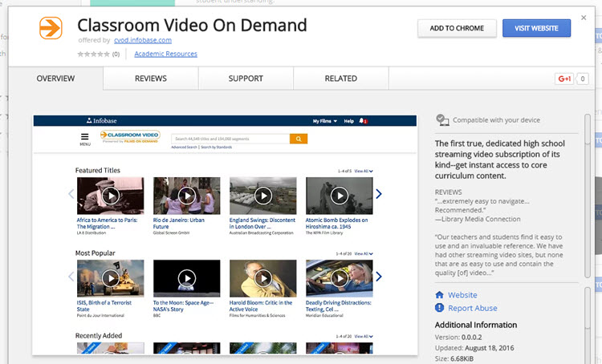Click the titles search input field

tap(230, 139)
